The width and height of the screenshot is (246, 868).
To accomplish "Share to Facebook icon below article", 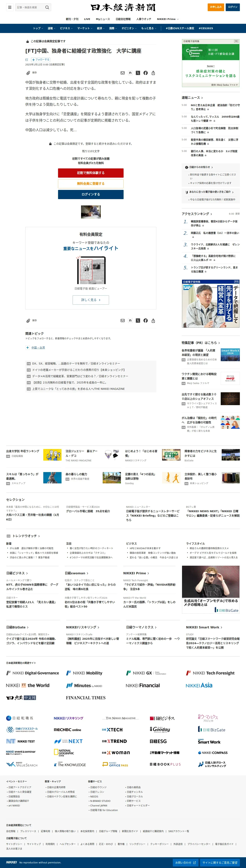I will (146, 321).
